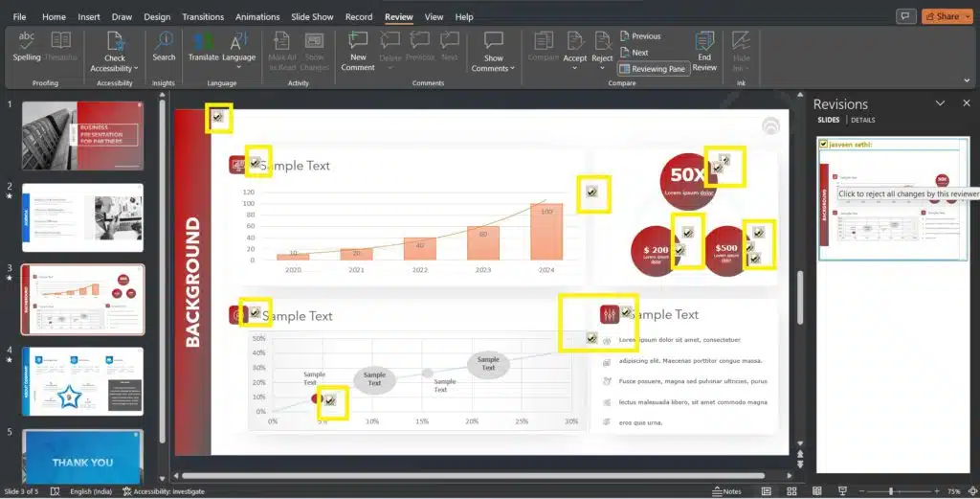The width and height of the screenshot is (980, 499).
Task: Open Reading View from the status bar
Action: 816,491
